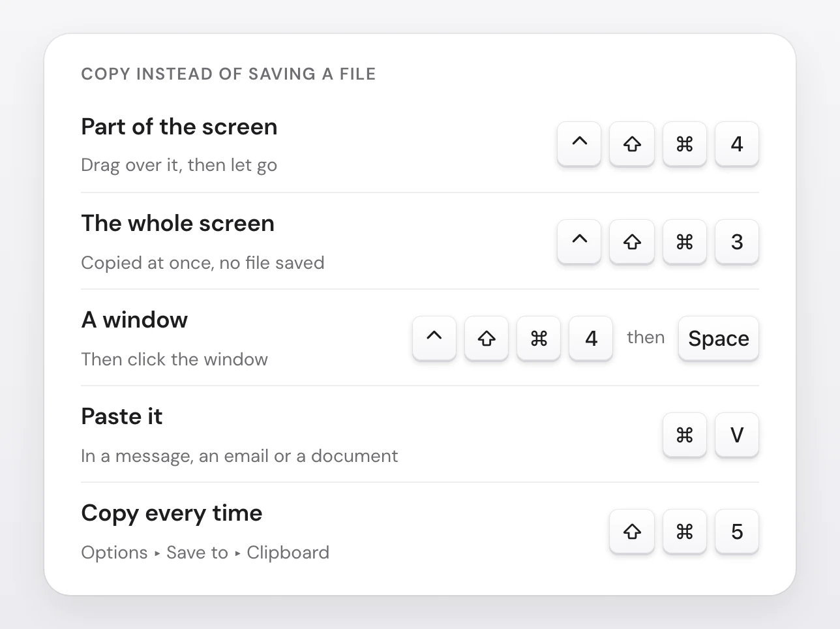
Task: Click the Command key in the "Paste it" row
Action: pyautogui.click(x=685, y=435)
